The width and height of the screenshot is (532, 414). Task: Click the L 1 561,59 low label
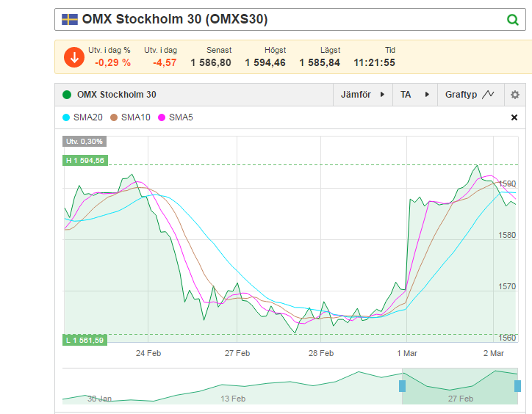pyautogui.click(x=85, y=340)
